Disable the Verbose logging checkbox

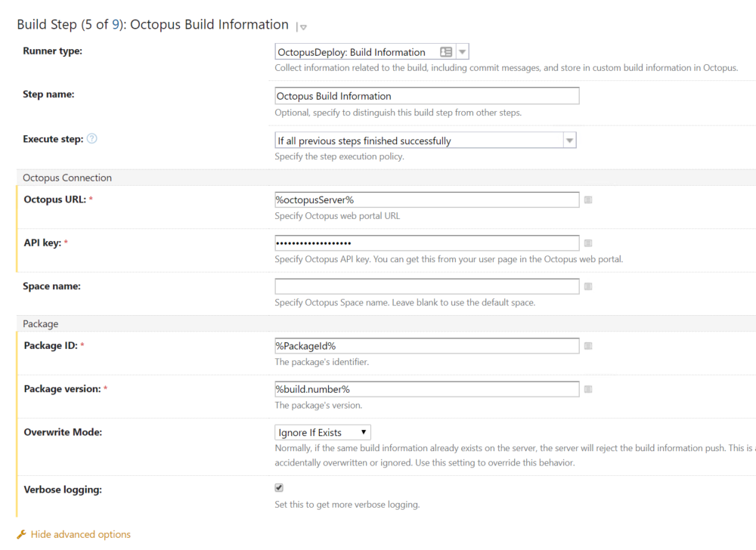279,488
